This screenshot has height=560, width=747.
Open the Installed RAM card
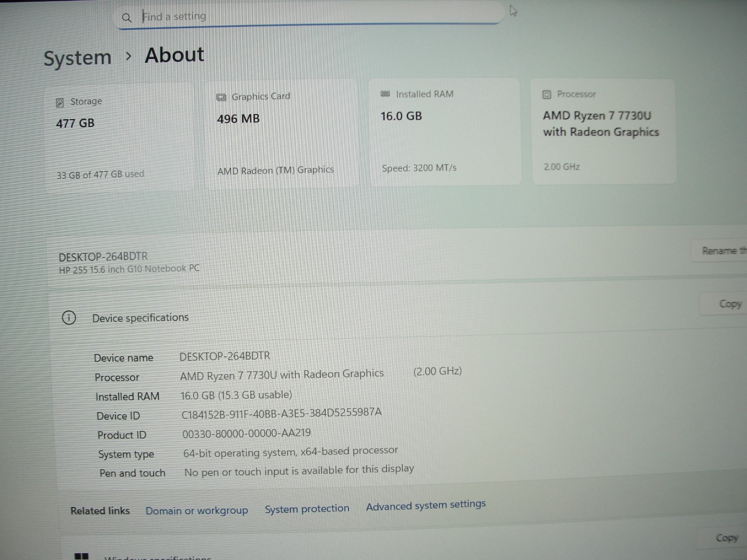[x=445, y=132]
